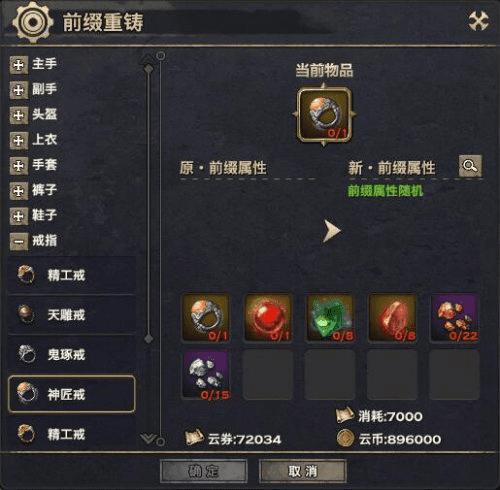Screen dimensions: 500x490
Task: Click the magnifier icon beside 新·前缀属性
Action: pyautogui.click(x=470, y=166)
